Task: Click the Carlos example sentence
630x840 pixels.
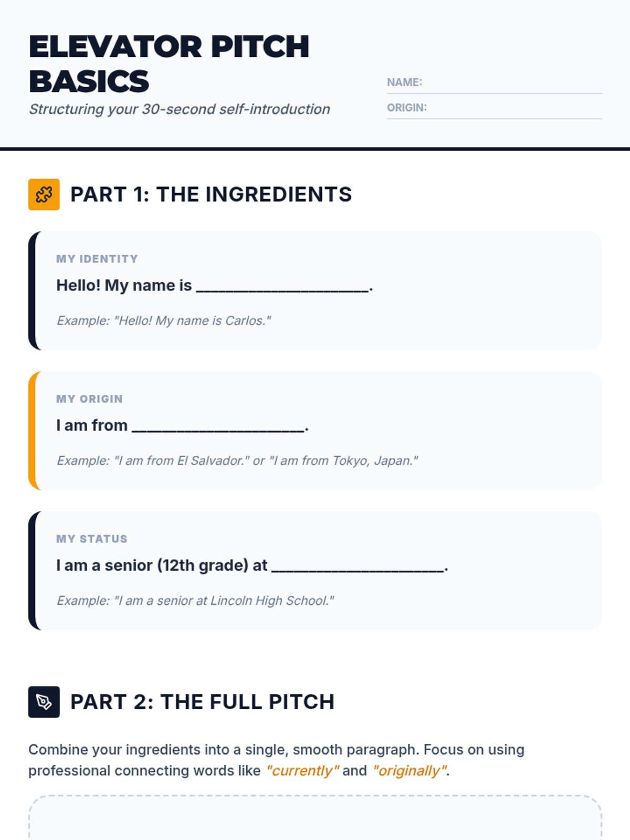Action: click(x=164, y=321)
